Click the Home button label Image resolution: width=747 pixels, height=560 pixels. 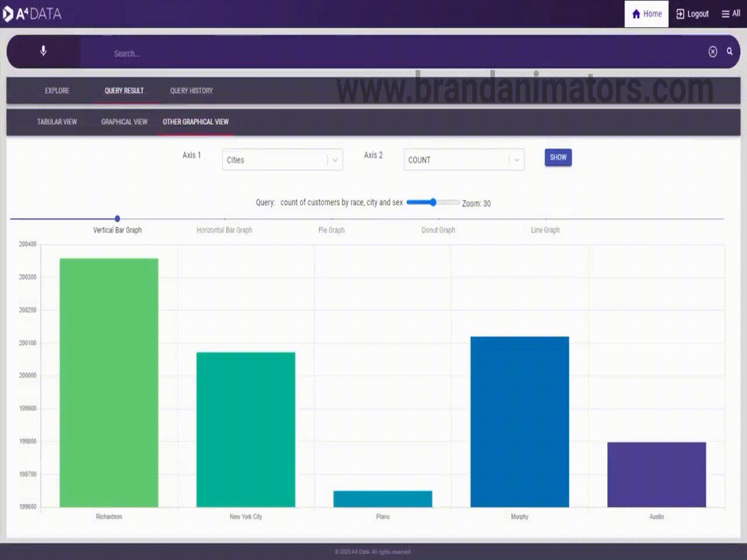652,14
